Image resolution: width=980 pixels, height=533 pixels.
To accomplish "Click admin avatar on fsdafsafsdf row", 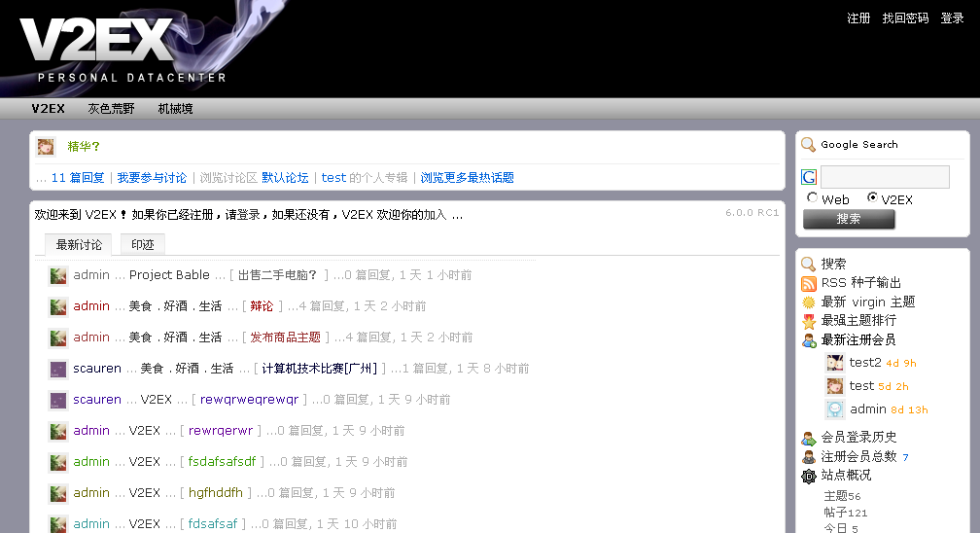I will point(58,462).
